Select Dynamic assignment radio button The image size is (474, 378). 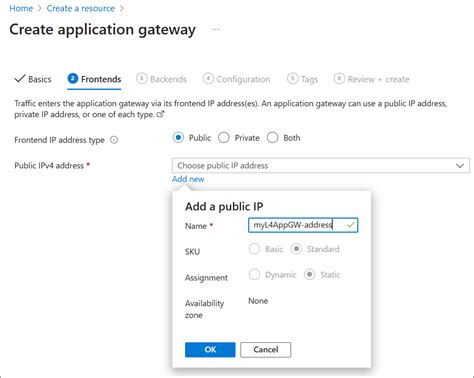point(254,275)
